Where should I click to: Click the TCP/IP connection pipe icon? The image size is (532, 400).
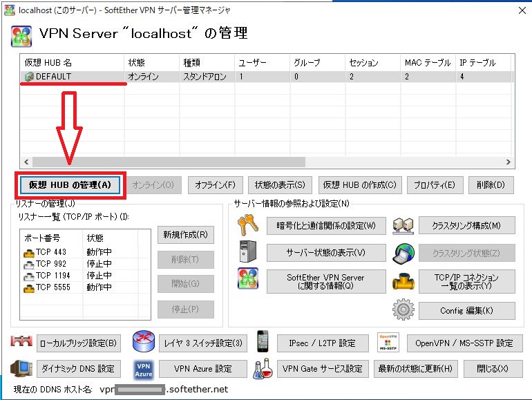click(403, 282)
